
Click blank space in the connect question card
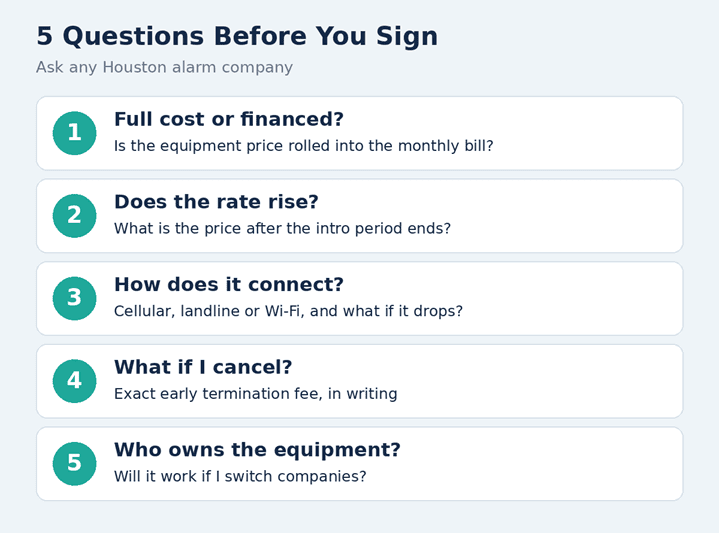(x=573, y=298)
